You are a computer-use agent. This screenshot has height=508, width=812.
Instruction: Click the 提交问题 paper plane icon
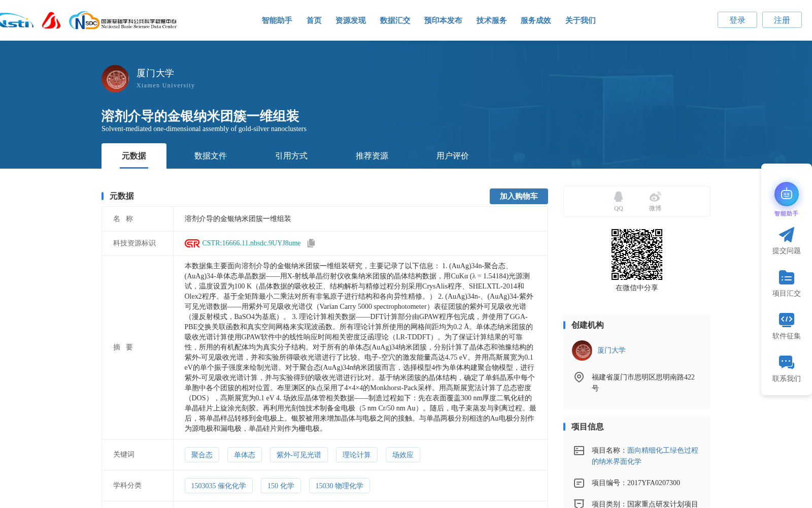point(787,235)
